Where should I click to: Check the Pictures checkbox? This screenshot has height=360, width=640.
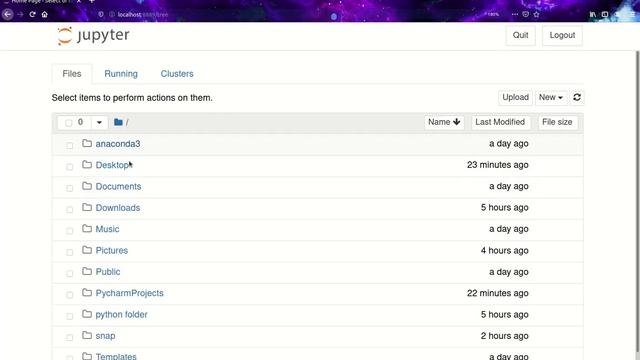(69, 252)
